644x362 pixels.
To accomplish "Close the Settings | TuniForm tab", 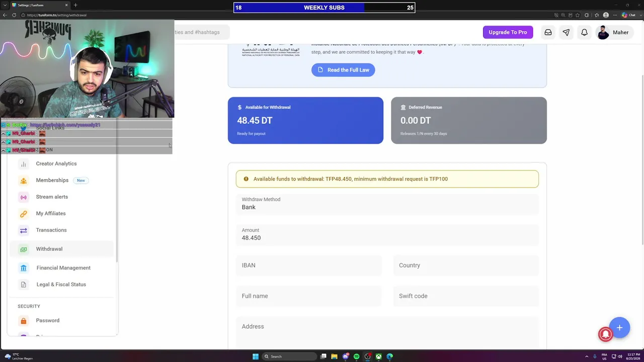I will (66, 5).
